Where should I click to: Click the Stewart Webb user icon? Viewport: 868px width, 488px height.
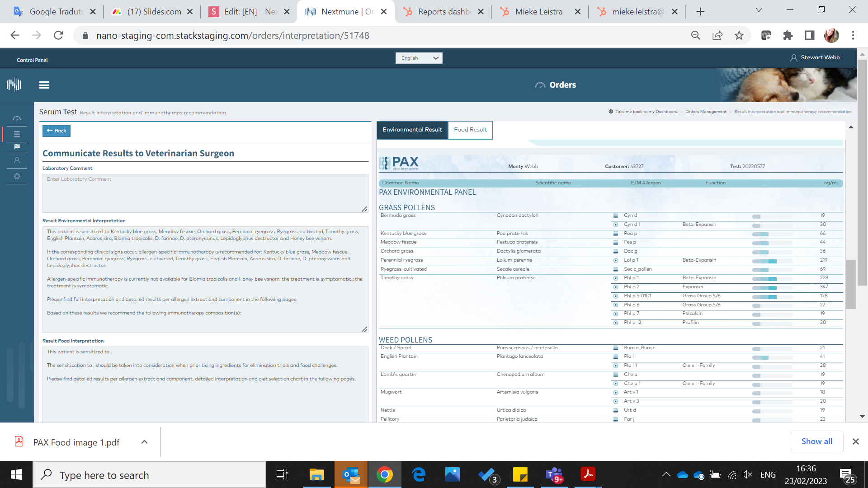[x=793, y=58]
